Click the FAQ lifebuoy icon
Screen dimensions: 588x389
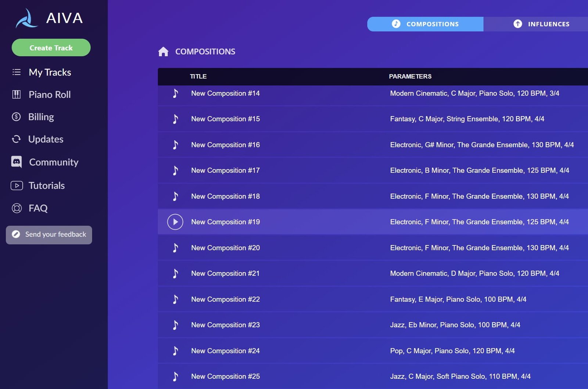(x=17, y=208)
